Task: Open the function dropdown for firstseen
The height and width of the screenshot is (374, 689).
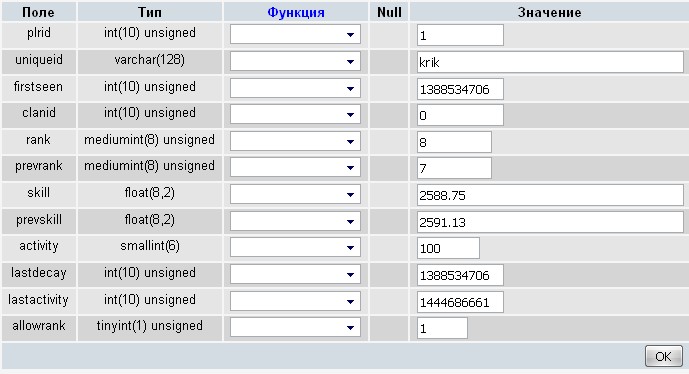Action: tap(295, 88)
